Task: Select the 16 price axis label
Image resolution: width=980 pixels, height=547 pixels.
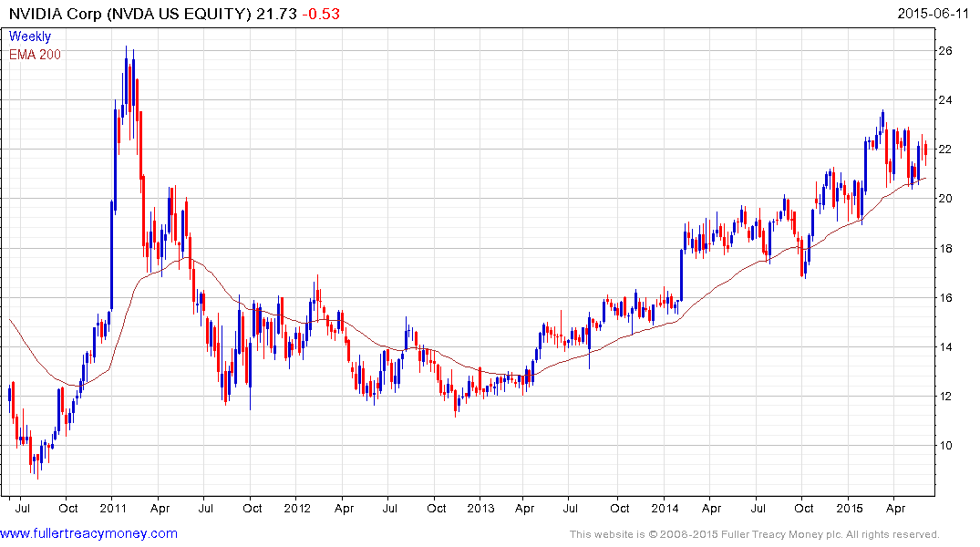Action: pos(945,297)
